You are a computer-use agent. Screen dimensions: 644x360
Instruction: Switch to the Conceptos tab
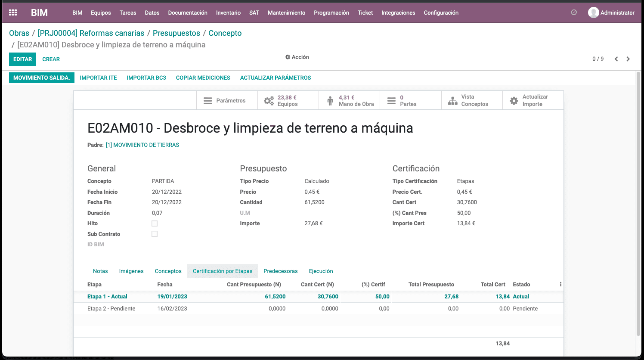(x=168, y=271)
